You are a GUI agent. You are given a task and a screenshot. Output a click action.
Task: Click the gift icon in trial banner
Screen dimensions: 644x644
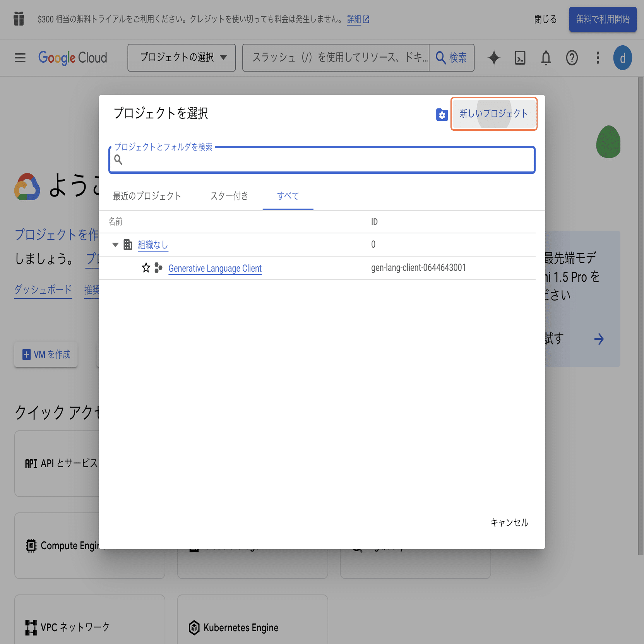[19, 19]
